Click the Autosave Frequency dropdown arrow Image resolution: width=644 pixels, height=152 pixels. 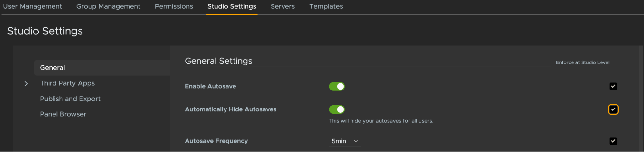click(356, 141)
